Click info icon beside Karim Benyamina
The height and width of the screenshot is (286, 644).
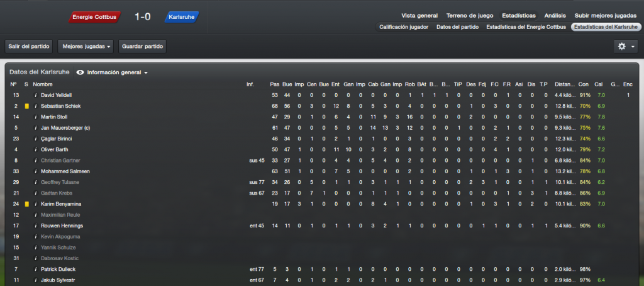click(x=36, y=203)
